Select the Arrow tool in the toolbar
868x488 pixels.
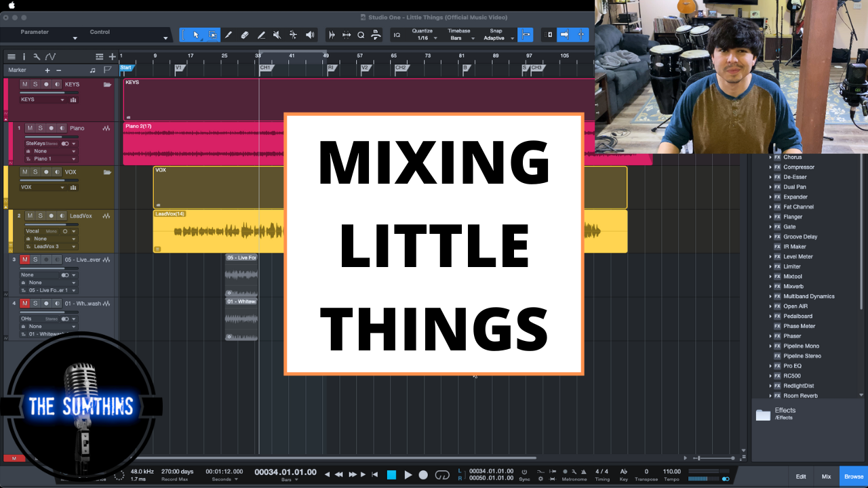pos(196,35)
